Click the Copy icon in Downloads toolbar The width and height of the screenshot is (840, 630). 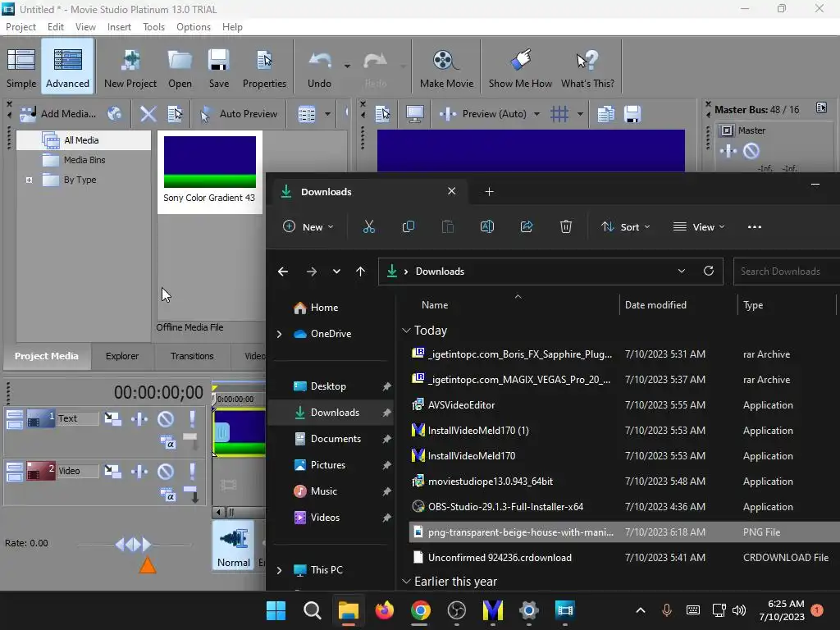click(409, 226)
